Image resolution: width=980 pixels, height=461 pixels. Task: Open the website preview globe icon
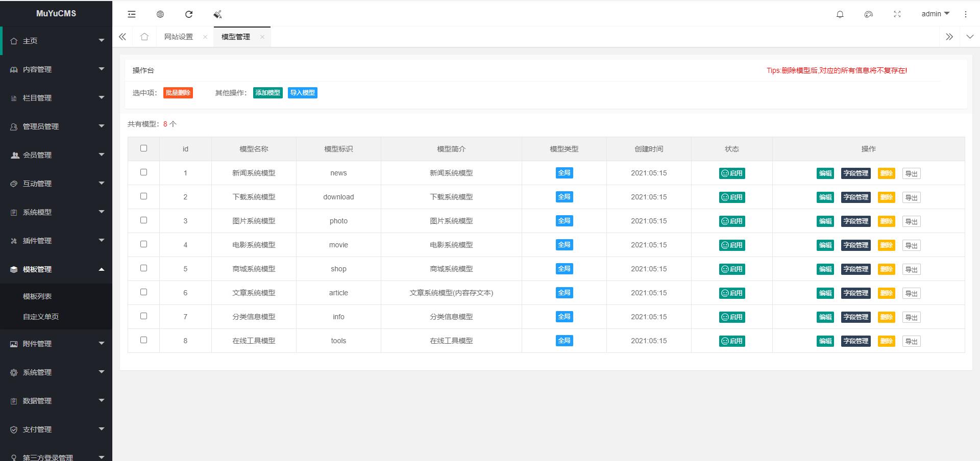coord(160,14)
